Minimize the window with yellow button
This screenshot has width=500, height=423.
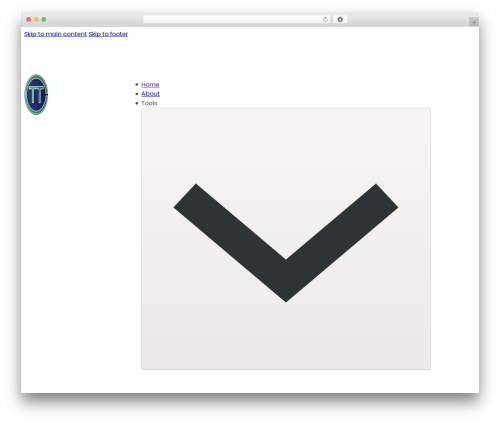(36, 20)
